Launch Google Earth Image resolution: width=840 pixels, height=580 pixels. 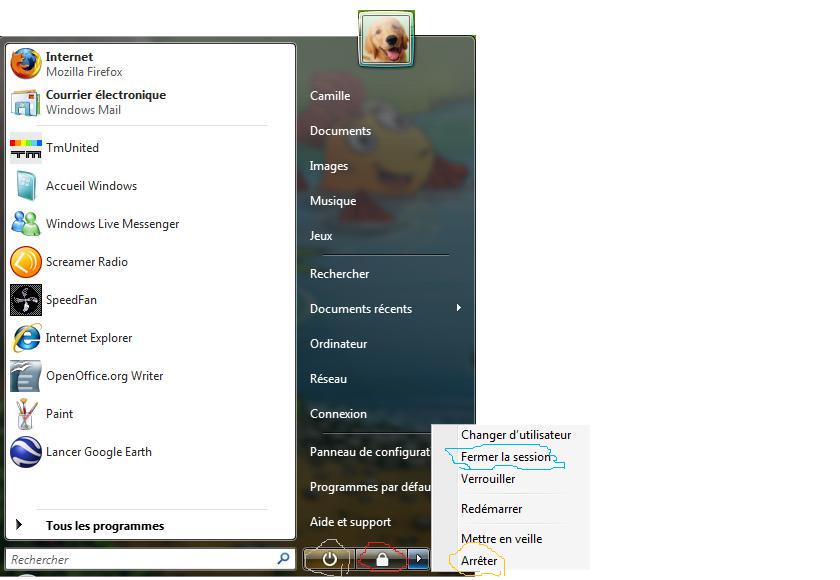tap(98, 452)
